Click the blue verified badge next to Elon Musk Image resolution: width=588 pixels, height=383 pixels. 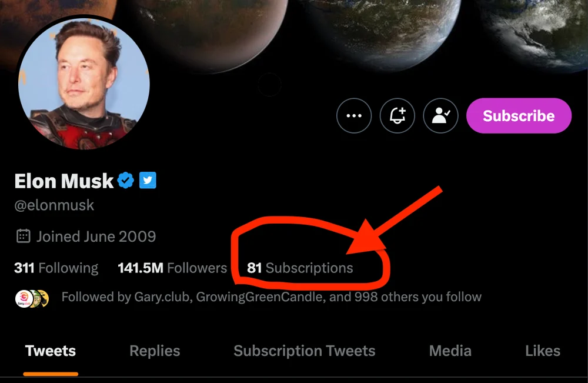125,181
